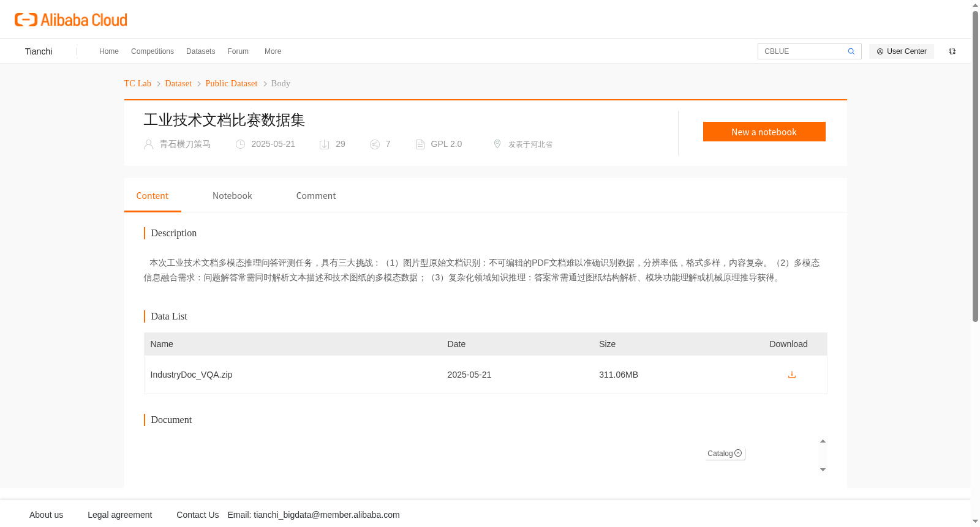Click the Download column header
This screenshot has height=527, width=980.
click(x=788, y=344)
